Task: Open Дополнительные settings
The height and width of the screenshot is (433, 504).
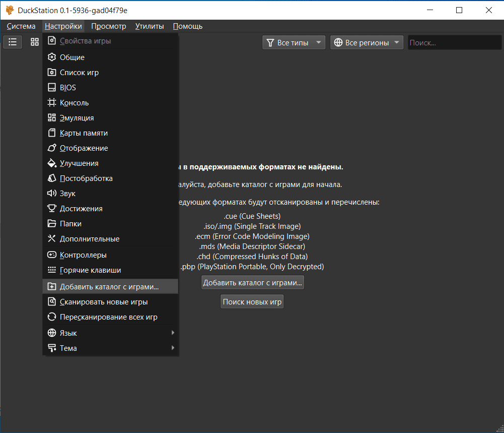Action: [x=110, y=238]
